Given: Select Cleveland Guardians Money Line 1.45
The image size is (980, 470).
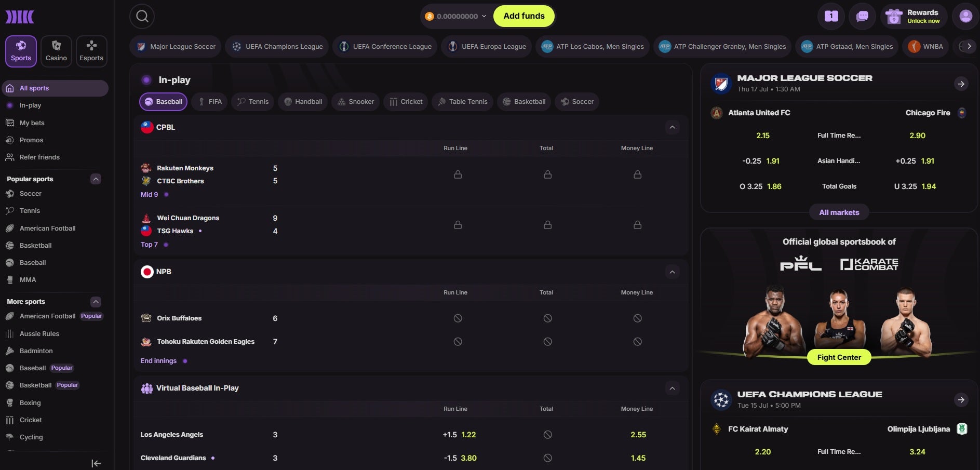Looking at the screenshot, I should click(x=638, y=458).
